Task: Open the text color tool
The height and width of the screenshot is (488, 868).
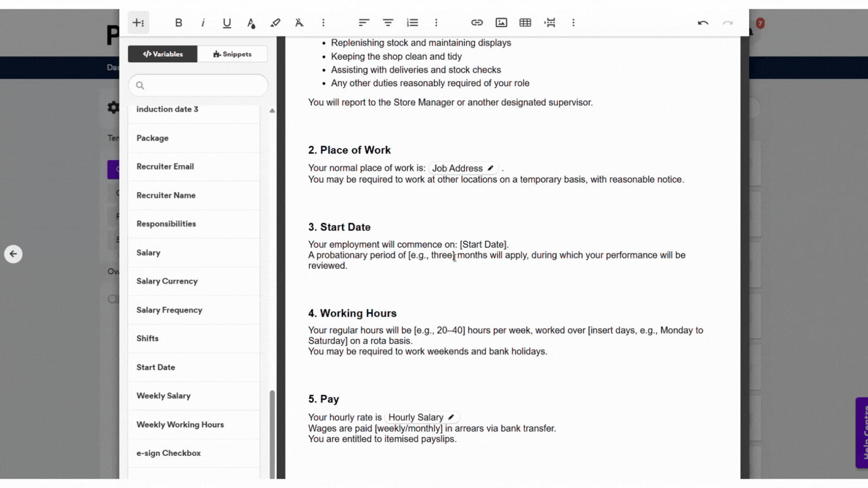Action: [x=251, y=23]
